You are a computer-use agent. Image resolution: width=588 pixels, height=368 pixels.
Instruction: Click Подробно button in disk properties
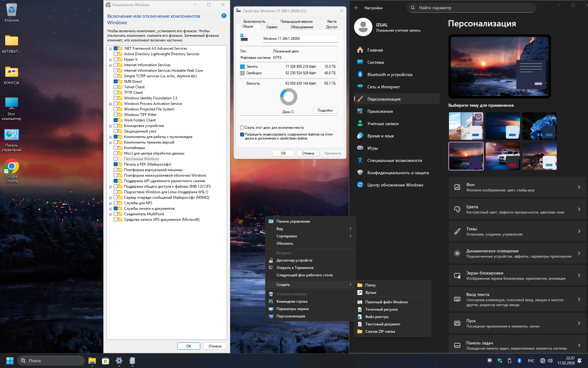click(x=325, y=110)
